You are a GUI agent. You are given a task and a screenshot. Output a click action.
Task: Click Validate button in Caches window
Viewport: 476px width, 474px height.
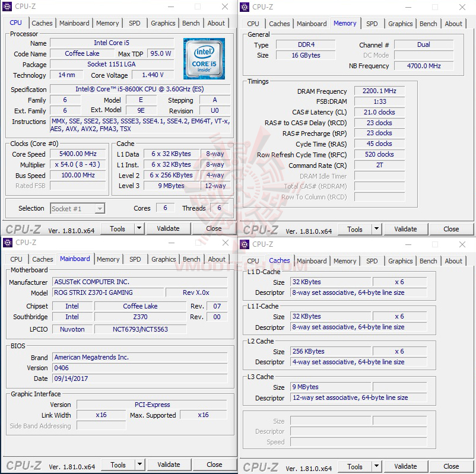(405, 466)
